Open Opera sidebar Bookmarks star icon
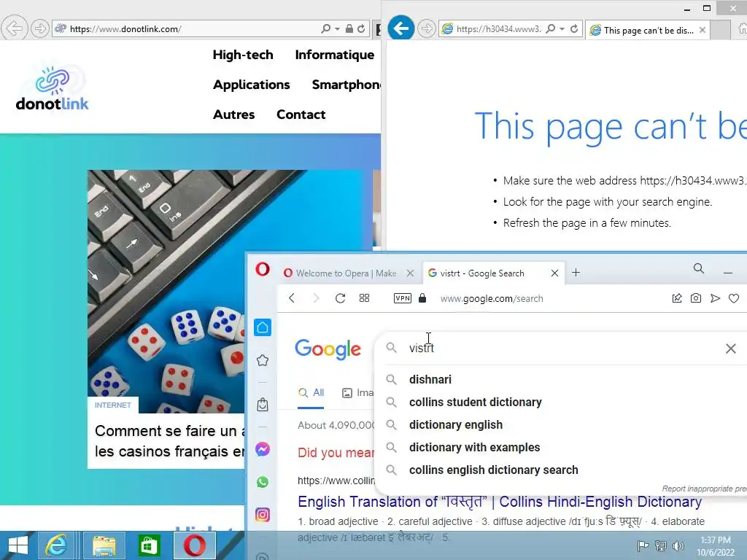This screenshot has height=560, width=747. [263, 360]
